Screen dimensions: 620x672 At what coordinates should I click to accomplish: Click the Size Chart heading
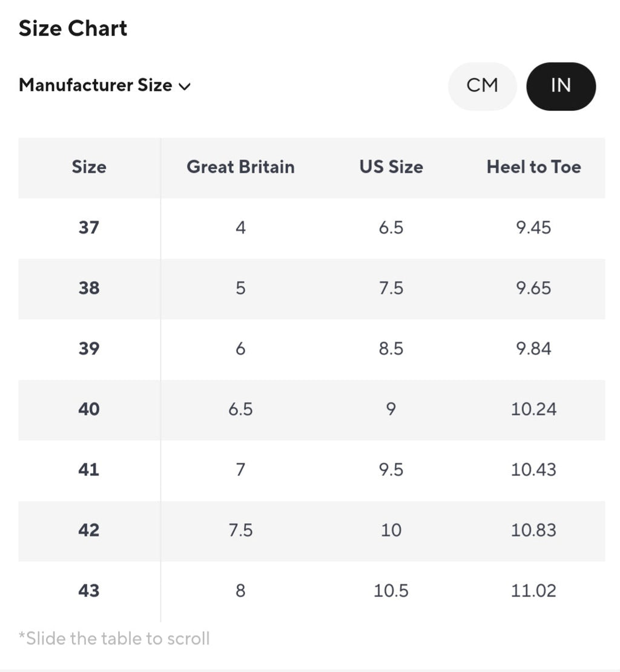point(73,28)
